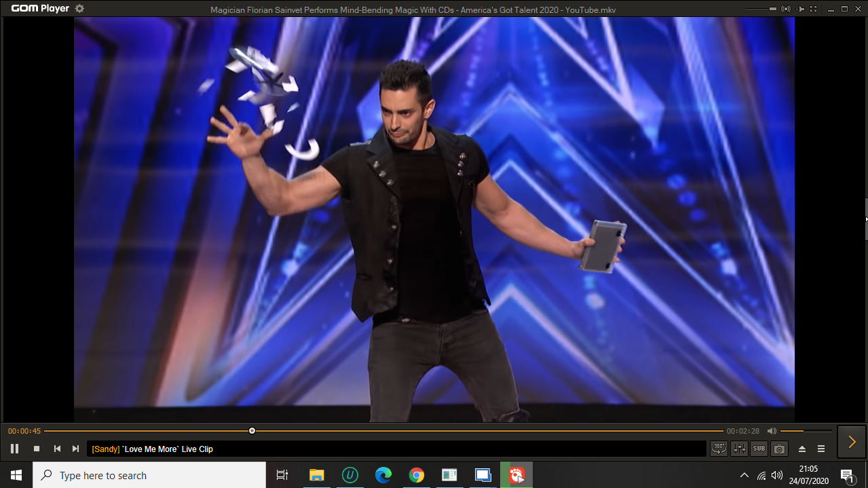
Task: Switch to full screen mode
Action: (x=814, y=9)
